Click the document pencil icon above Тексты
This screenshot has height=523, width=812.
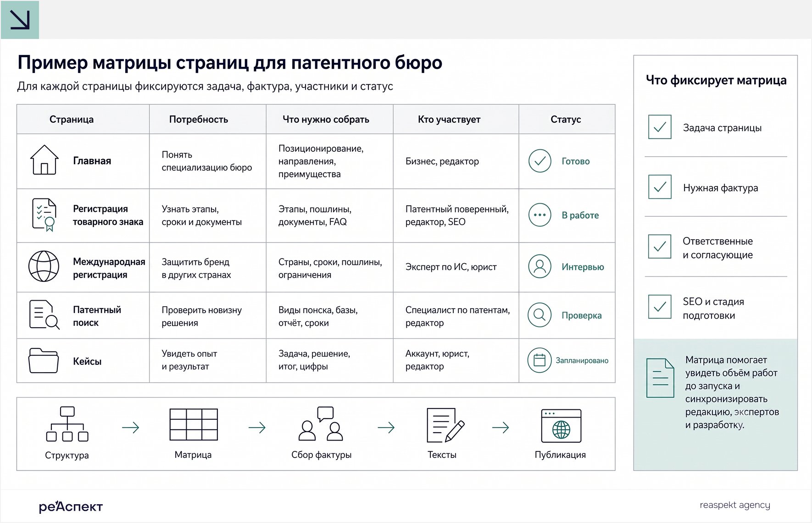(x=445, y=425)
